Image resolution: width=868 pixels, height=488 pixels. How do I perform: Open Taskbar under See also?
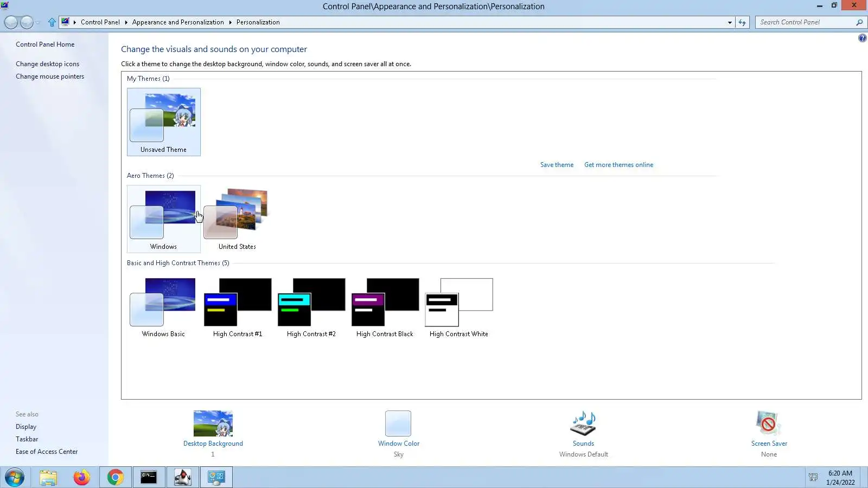(27, 439)
